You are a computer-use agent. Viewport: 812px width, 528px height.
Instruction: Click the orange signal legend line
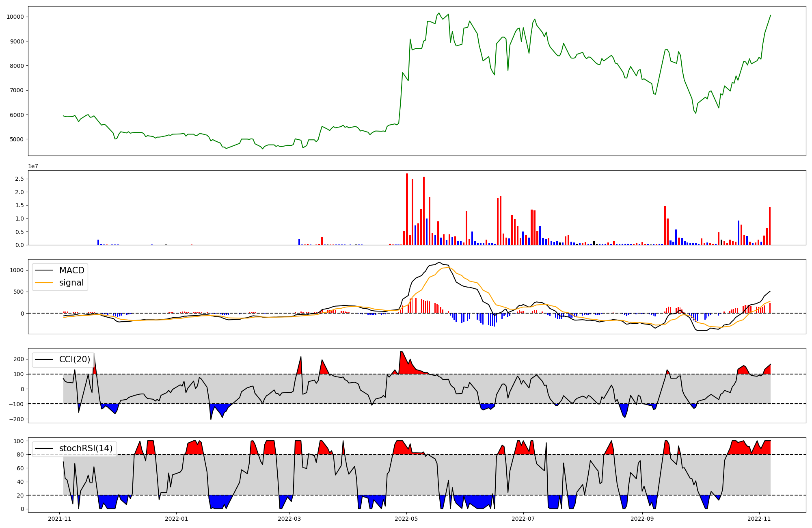44,283
